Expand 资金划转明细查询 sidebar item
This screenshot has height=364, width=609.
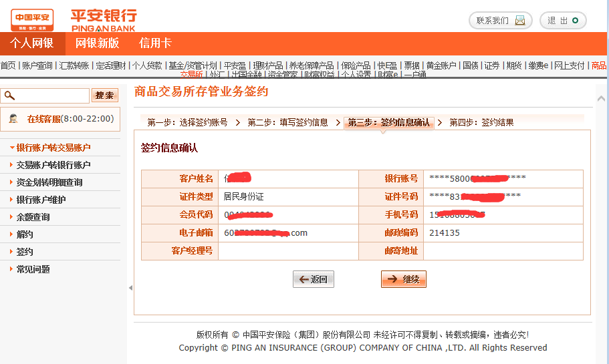[49, 182]
